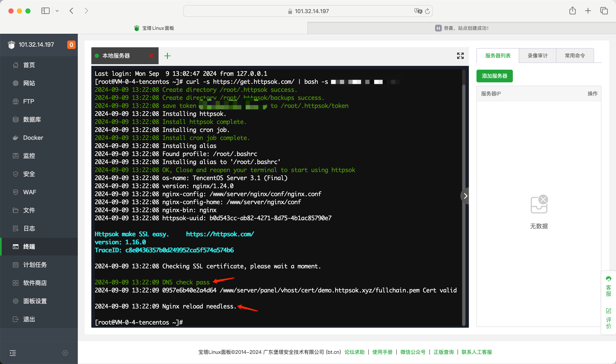Add a new terminal tab with plus icon
This screenshot has height=364, width=616.
pos(167,56)
